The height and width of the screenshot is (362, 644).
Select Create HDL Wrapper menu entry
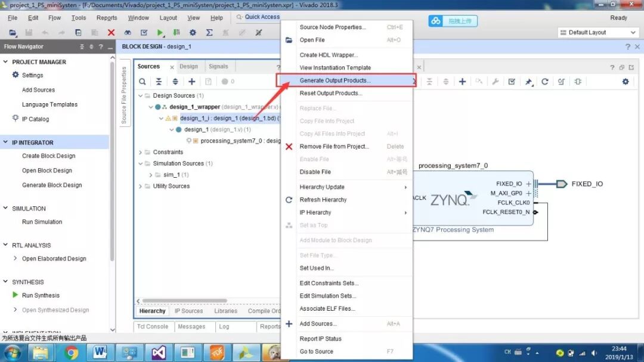tap(346, 55)
